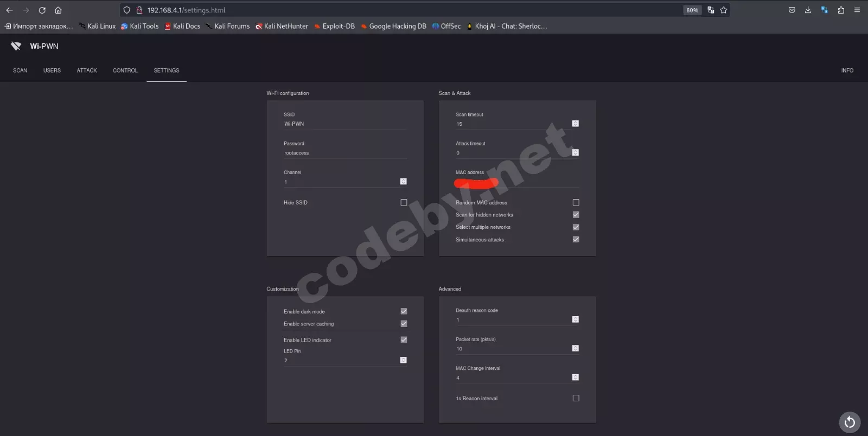Switch to the ATTACK tab
868x436 pixels.
click(x=87, y=70)
